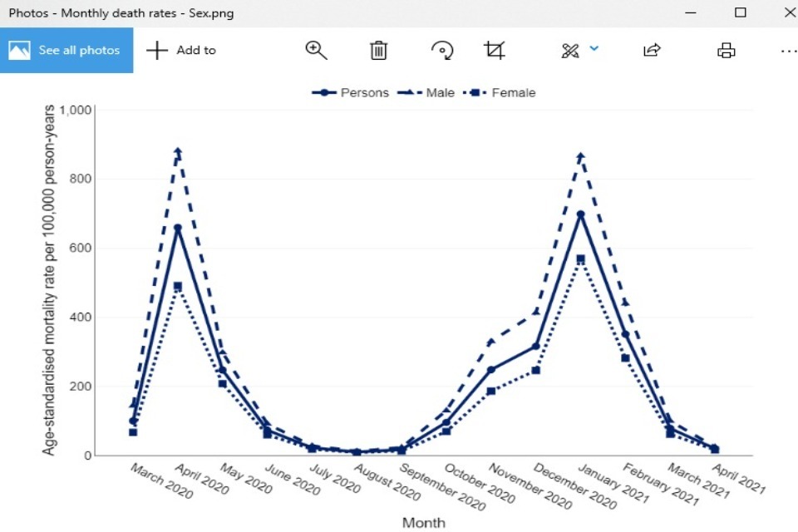Open Edit & Create pencil icon
This screenshot has width=798, height=532.
(x=569, y=50)
